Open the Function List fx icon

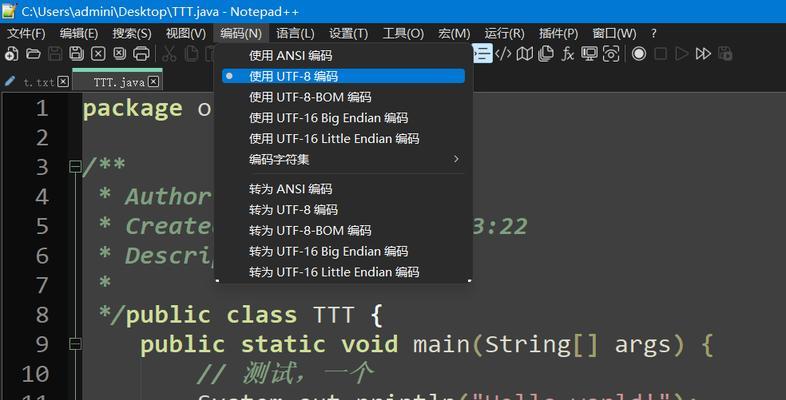pos(567,54)
